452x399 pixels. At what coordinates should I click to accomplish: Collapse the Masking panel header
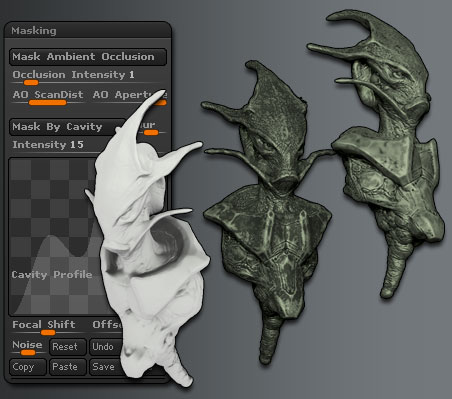(x=88, y=31)
